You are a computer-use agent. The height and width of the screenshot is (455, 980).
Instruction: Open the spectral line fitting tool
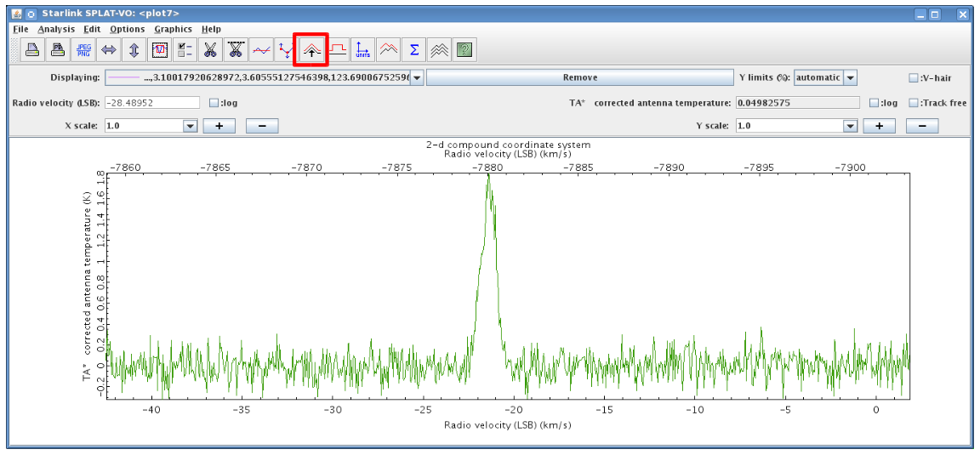coord(311,50)
